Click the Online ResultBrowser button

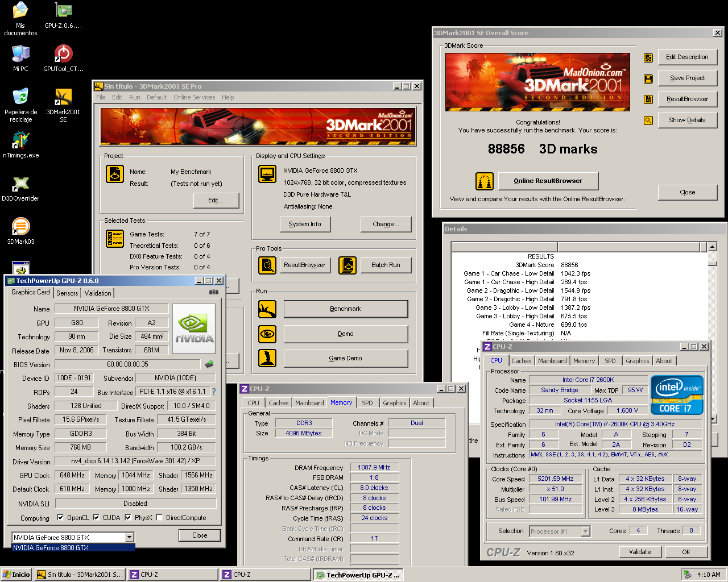(548, 181)
